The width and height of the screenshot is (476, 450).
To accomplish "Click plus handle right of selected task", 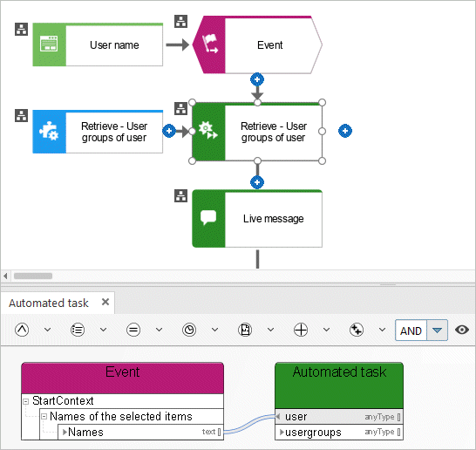I will point(345,131).
